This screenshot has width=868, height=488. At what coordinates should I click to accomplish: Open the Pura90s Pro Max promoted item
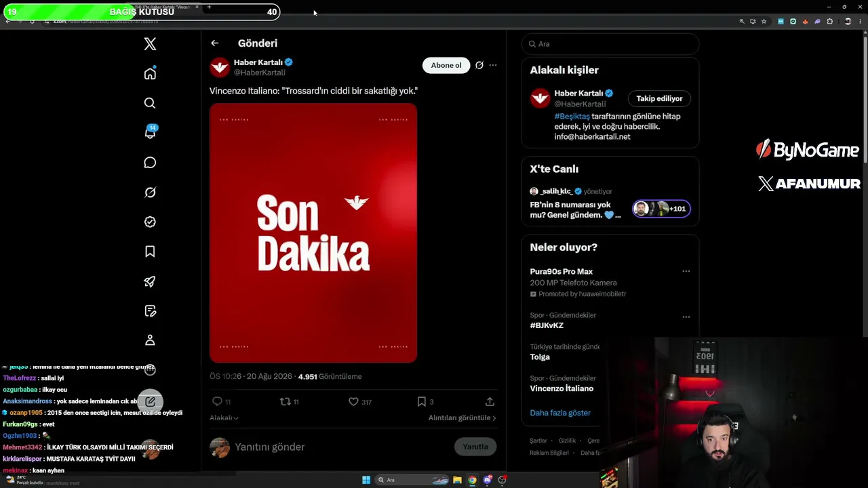[561, 271]
